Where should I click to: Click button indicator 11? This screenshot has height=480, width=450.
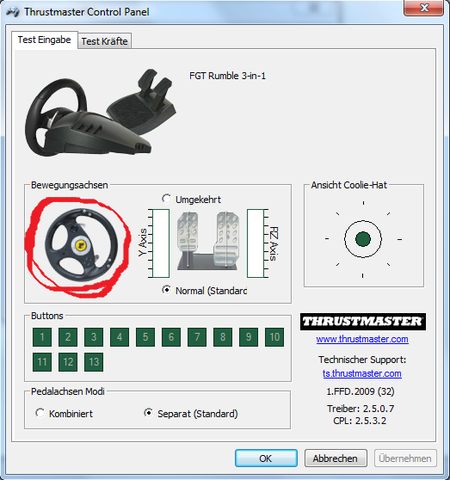pos(42,362)
